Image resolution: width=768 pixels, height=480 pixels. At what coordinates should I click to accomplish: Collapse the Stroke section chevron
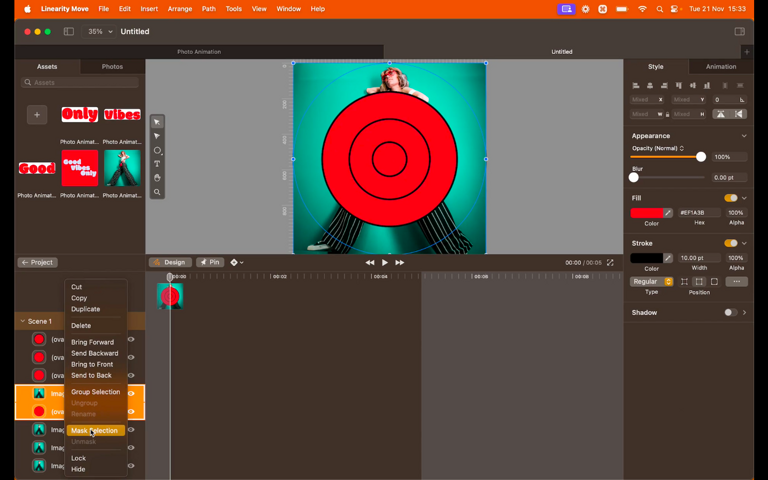tap(744, 243)
